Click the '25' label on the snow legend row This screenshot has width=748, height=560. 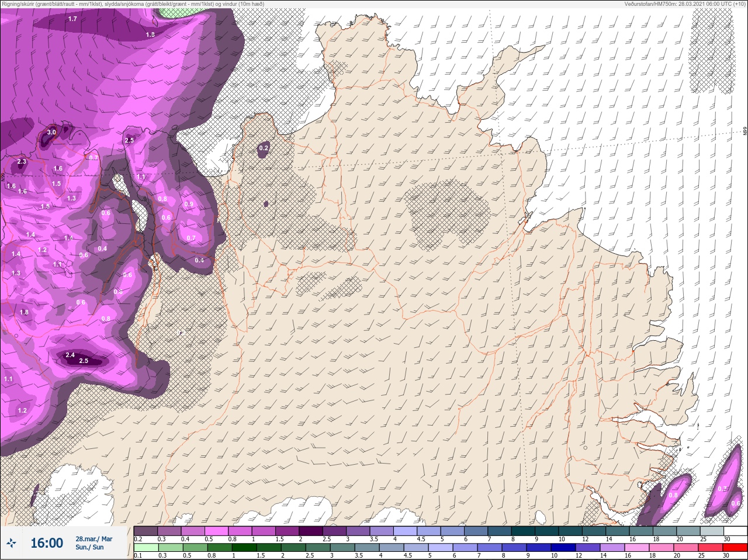(703, 539)
